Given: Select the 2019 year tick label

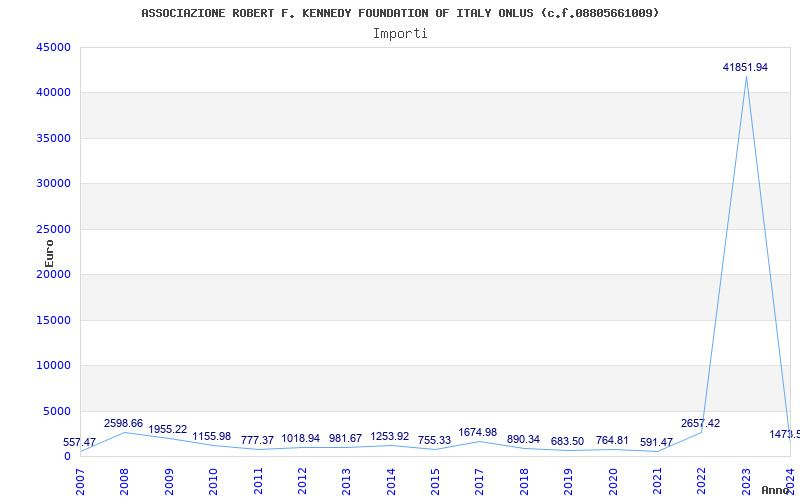Looking at the screenshot, I should [x=568, y=482].
